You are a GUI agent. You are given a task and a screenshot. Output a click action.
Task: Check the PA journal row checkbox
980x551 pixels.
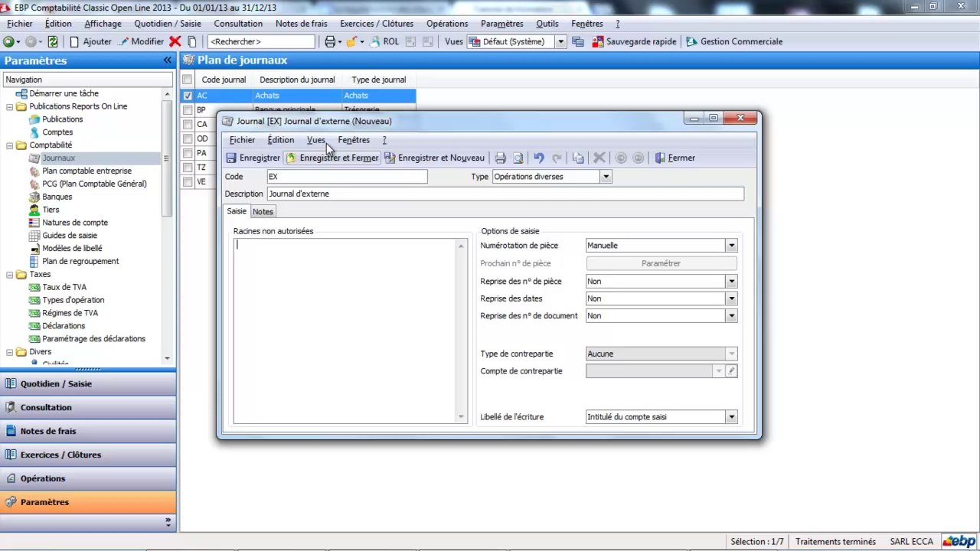(x=188, y=153)
